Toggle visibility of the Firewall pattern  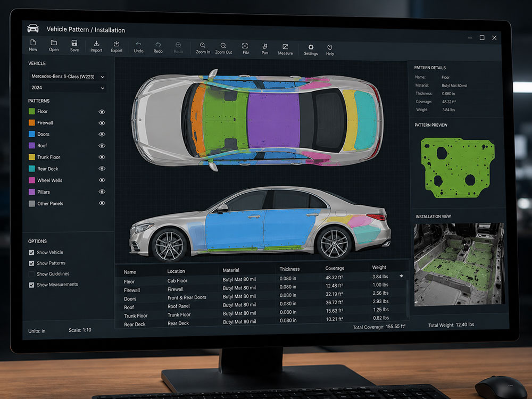[x=102, y=123]
